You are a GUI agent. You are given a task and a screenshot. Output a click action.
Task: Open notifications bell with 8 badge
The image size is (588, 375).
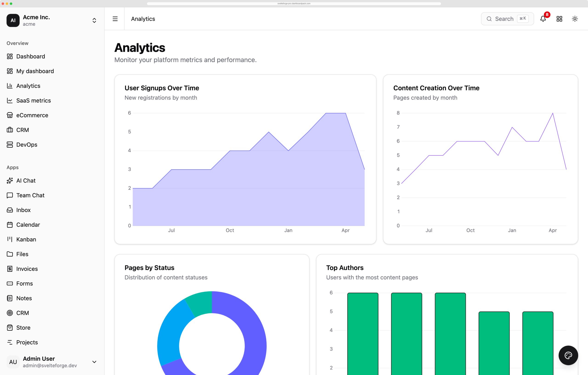(543, 19)
